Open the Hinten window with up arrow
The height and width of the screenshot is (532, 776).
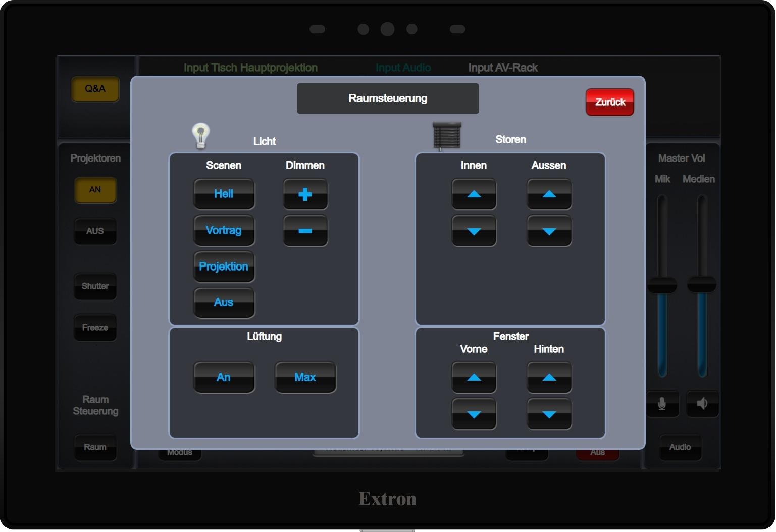549,378
